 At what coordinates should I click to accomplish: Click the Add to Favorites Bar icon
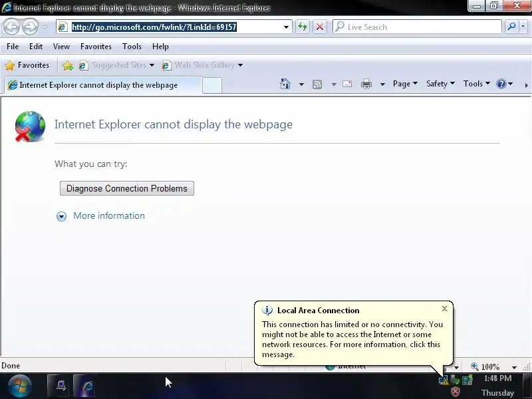coord(68,65)
